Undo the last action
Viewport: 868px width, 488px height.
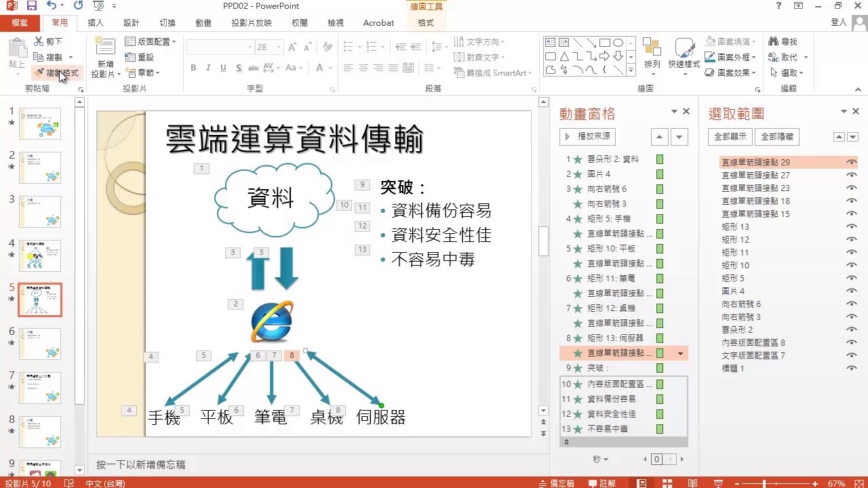click(52, 6)
